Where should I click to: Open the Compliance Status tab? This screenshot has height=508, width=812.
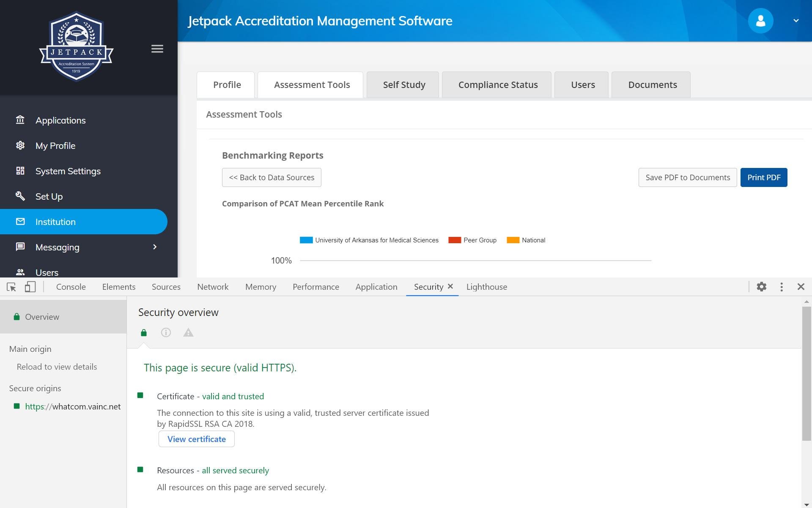[497, 85]
